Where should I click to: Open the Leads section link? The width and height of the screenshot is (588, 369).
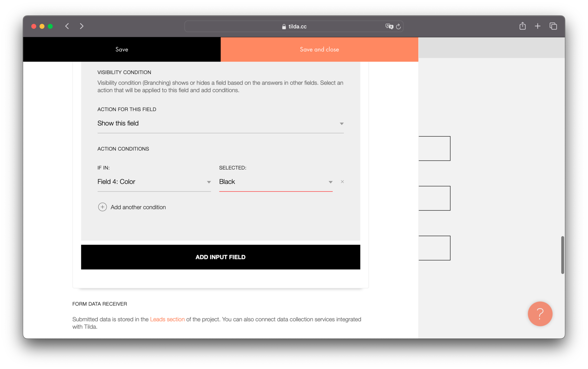(x=167, y=319)
